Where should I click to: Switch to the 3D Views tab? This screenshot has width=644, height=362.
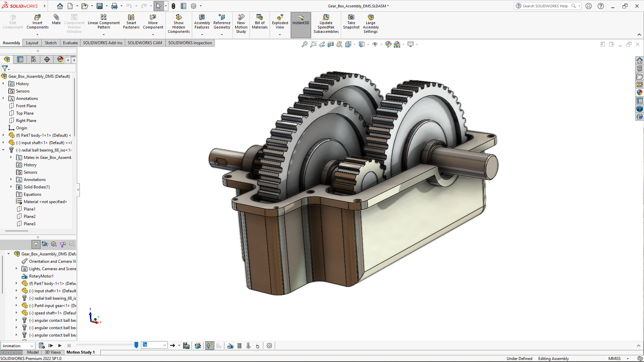coord(53,352)
